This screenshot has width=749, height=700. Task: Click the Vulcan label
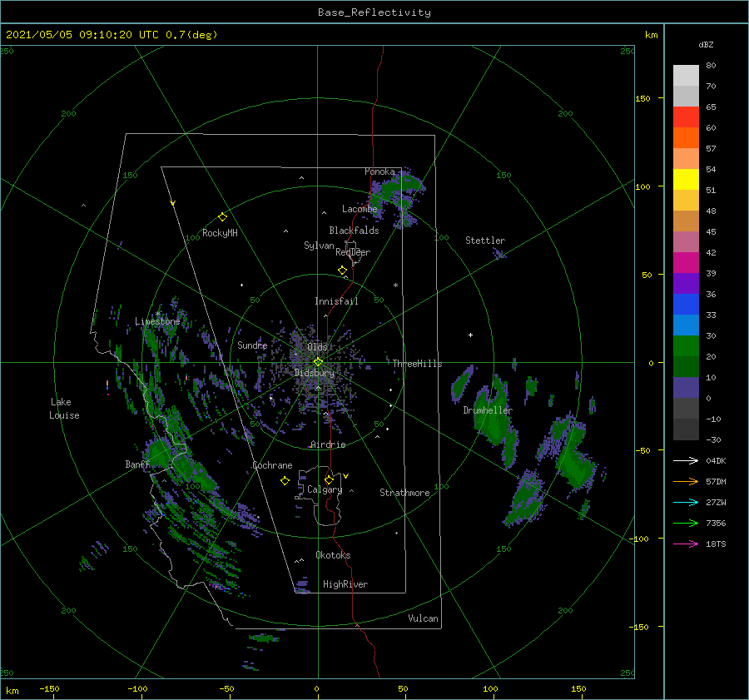point(424,618)
